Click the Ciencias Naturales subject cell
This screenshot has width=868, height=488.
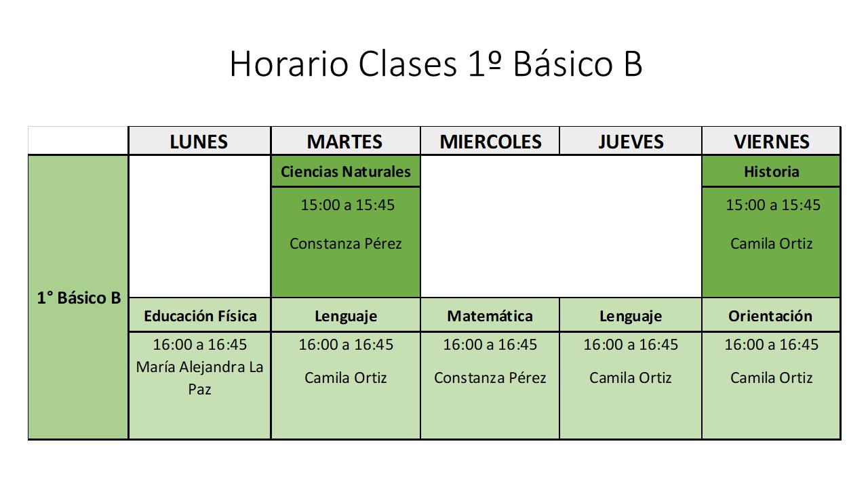(x=345, y=171)
